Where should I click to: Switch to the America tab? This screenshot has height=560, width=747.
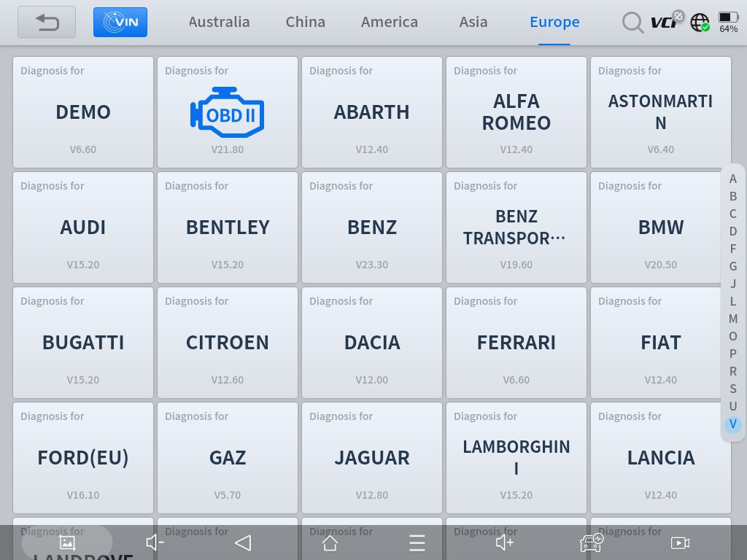pos(390,22)
